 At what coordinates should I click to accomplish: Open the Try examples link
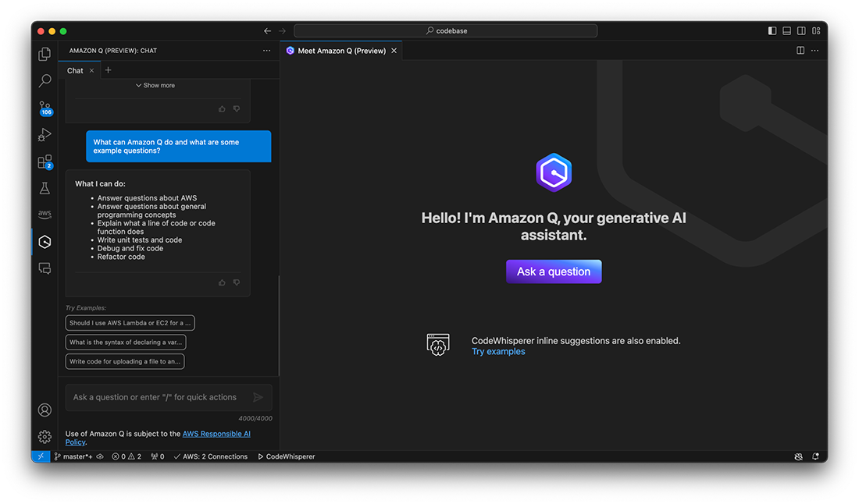click(x=498, y=351)
